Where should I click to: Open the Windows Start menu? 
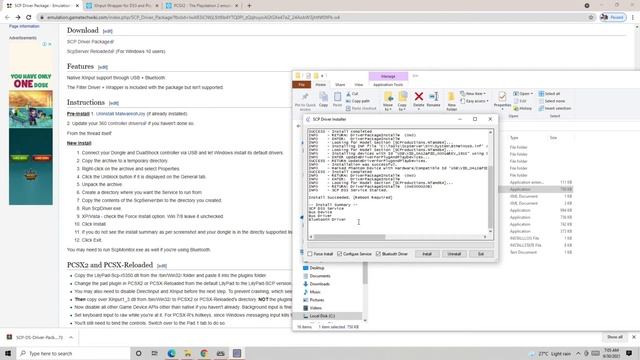pos(8,353)
